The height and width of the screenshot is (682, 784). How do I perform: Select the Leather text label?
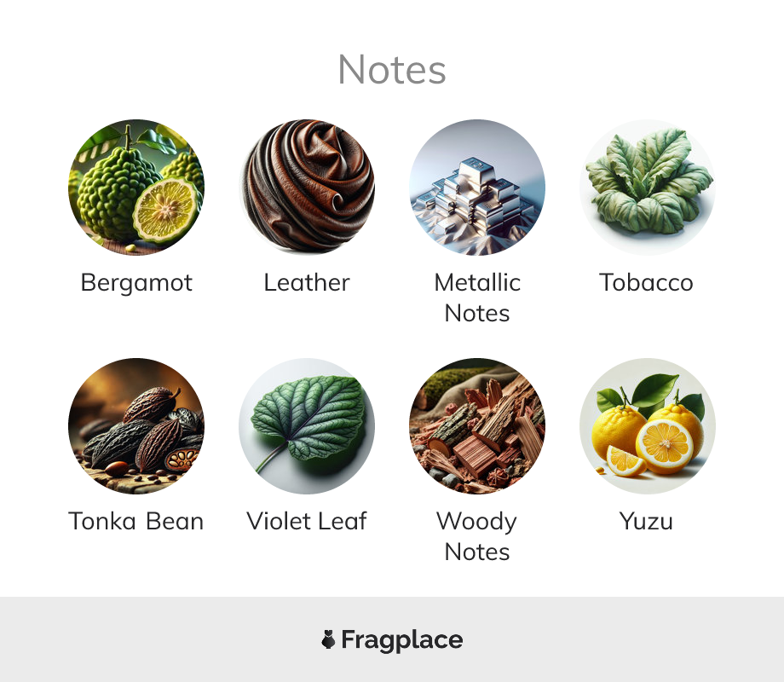[x=307, y=283]
